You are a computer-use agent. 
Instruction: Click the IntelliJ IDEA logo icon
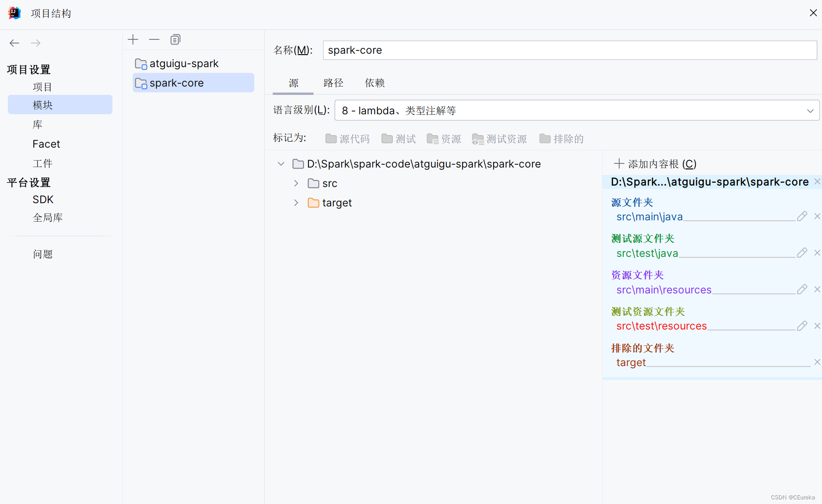click(14, 13)
